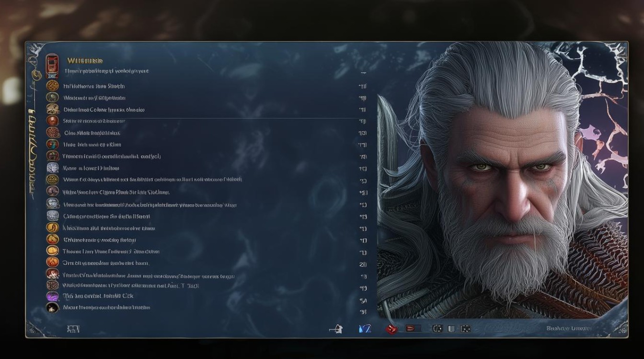Click the subtitle line directly under the gold heading
Image resolution: width=644 pixels, height=359 pixels.
106,71
